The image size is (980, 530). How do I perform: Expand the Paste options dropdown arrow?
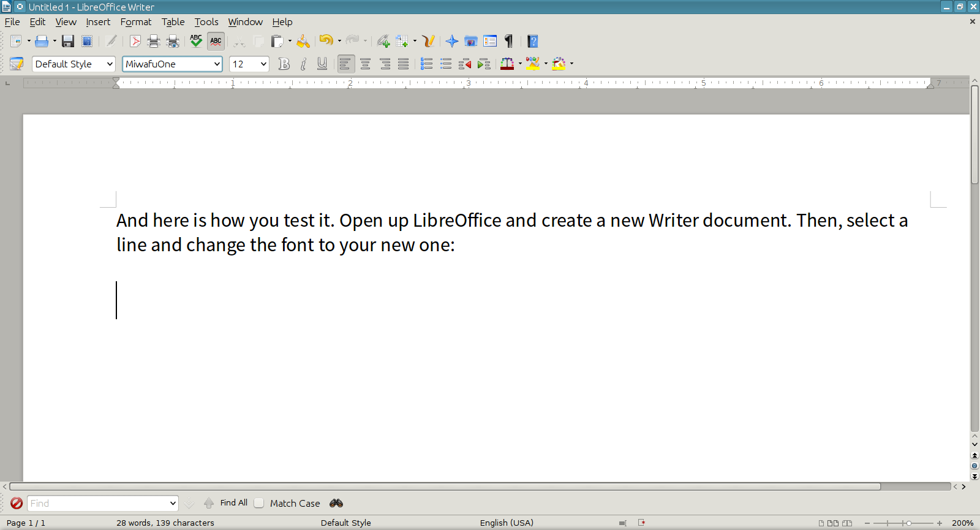(x=290, y=41)
